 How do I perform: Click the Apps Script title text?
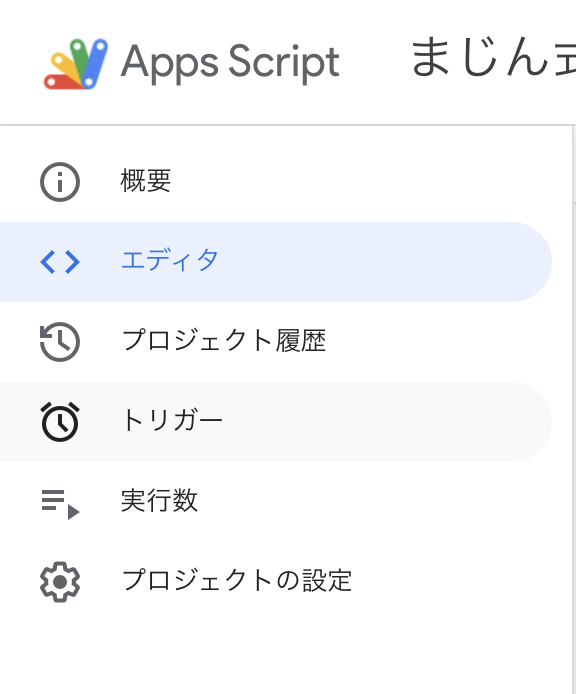(x=230, y=63)
